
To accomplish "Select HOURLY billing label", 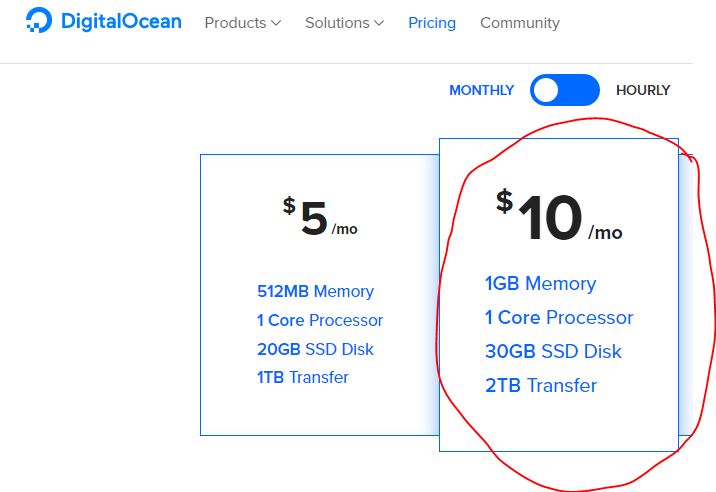I will pos(642,90).
